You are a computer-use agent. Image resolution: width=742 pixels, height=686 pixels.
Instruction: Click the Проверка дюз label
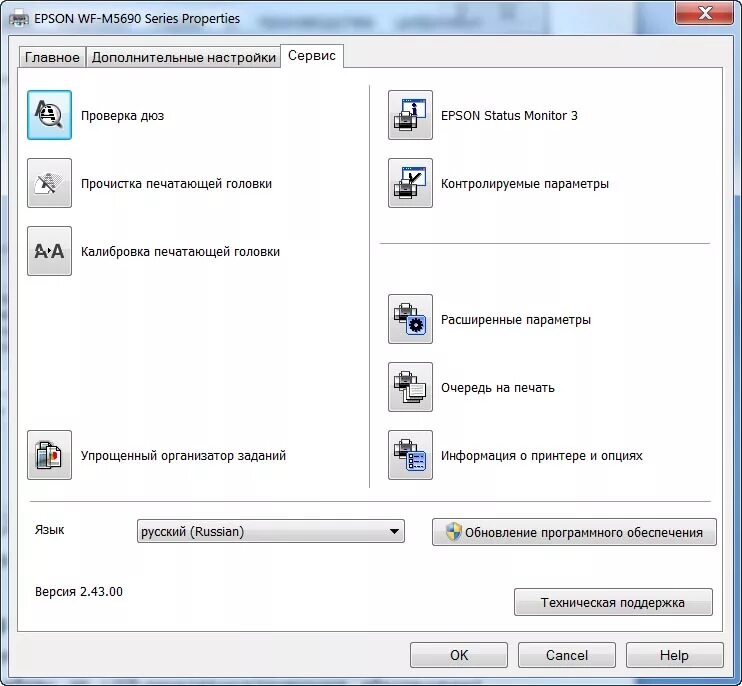[x=123, y=116]
